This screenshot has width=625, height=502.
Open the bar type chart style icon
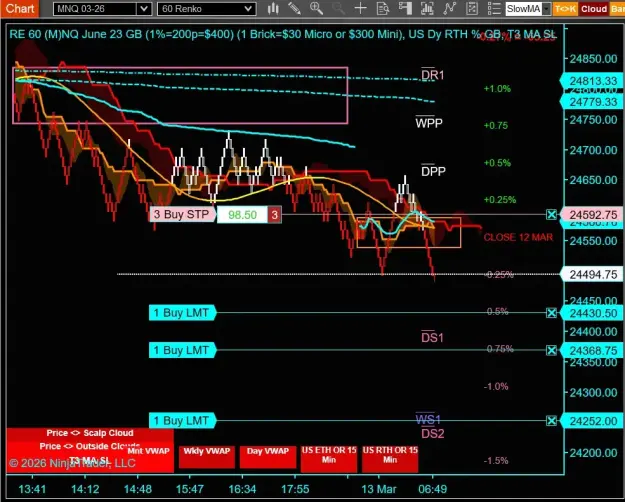click(x=273, y=8)
